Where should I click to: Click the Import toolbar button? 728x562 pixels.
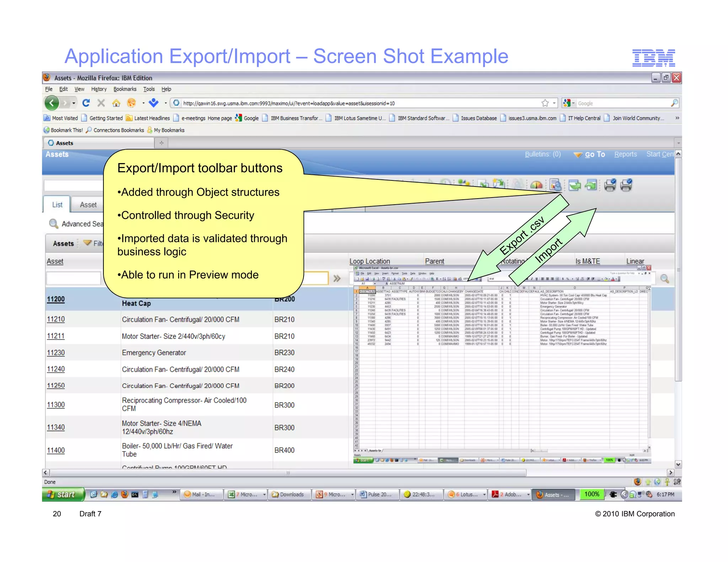[591, 185]
